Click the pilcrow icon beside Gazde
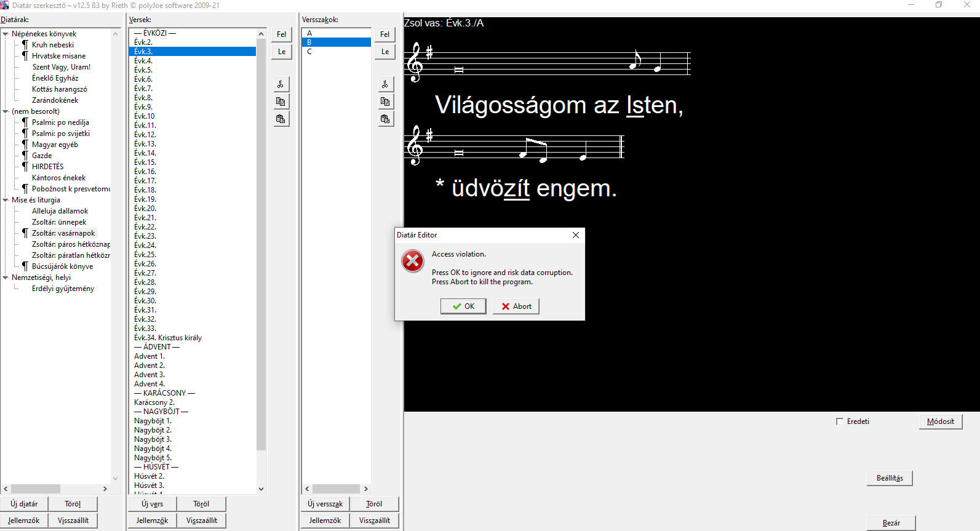The image size is (980, 531). tap(25, 156)
